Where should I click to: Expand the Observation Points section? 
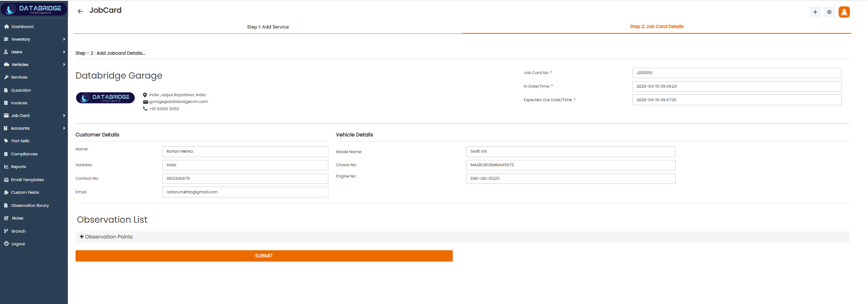pos(462,237)
